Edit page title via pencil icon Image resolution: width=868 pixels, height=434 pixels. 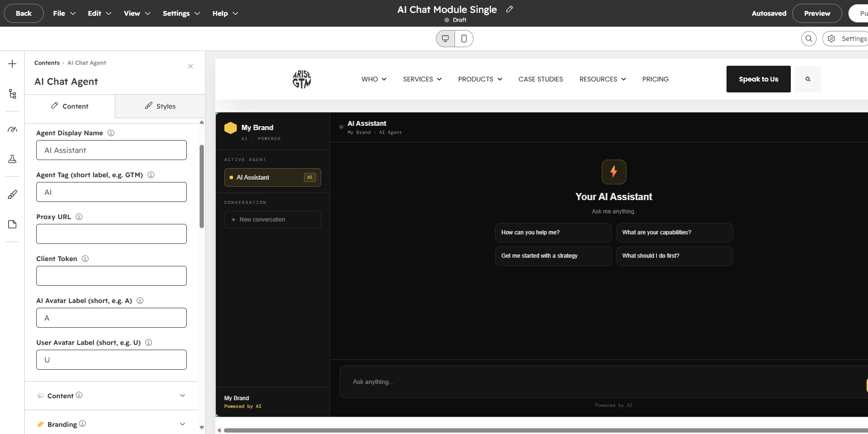coord(509,9)
